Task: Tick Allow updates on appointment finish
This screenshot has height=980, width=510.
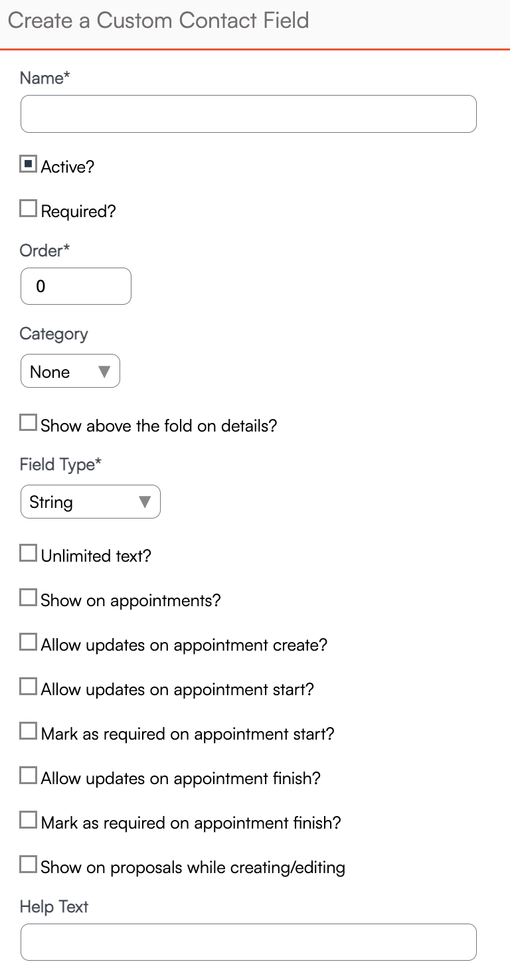Action: [28, 776]
